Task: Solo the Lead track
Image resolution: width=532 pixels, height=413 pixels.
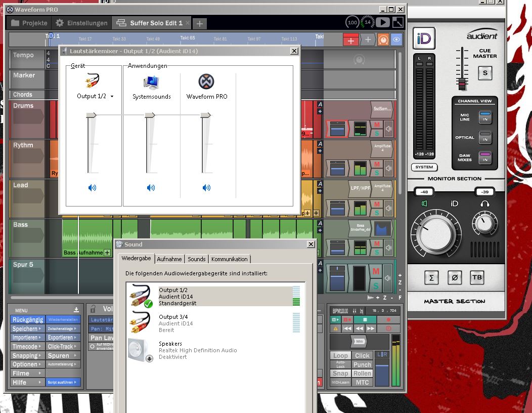Action: (377, 212)
